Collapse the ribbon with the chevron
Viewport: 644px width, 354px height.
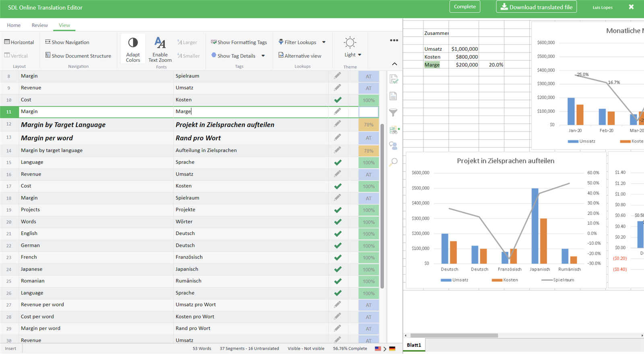(394, 64)
